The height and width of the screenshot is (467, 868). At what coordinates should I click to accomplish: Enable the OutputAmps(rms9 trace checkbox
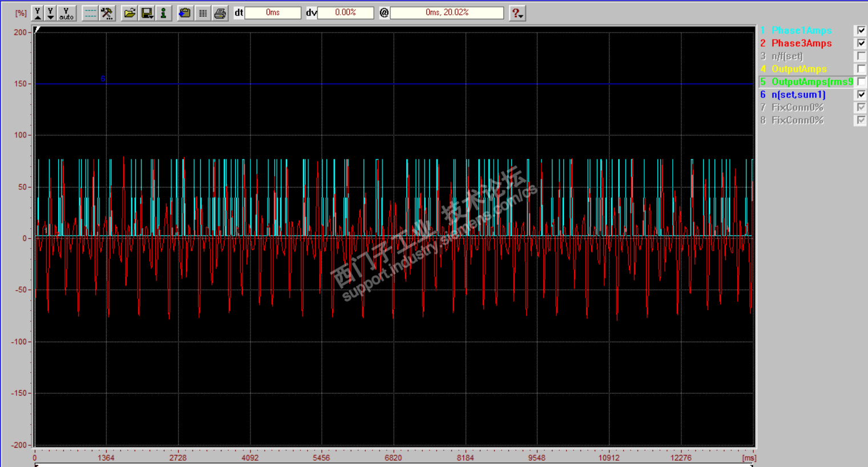[x=861, y=82]
